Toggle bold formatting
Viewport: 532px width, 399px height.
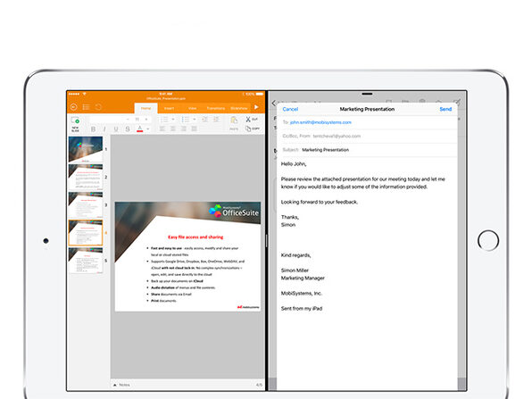[x=94, y=129]
